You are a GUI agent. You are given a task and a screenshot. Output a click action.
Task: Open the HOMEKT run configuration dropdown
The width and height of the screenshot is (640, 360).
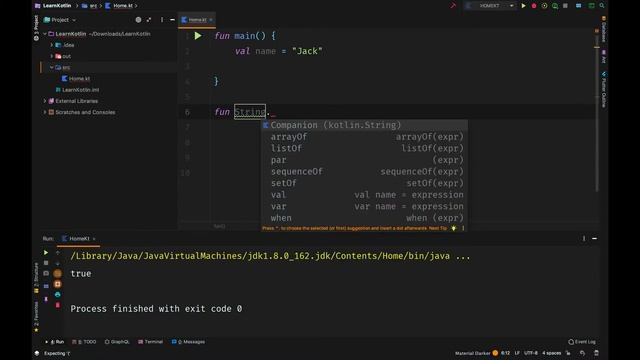(x=489, y=6)
